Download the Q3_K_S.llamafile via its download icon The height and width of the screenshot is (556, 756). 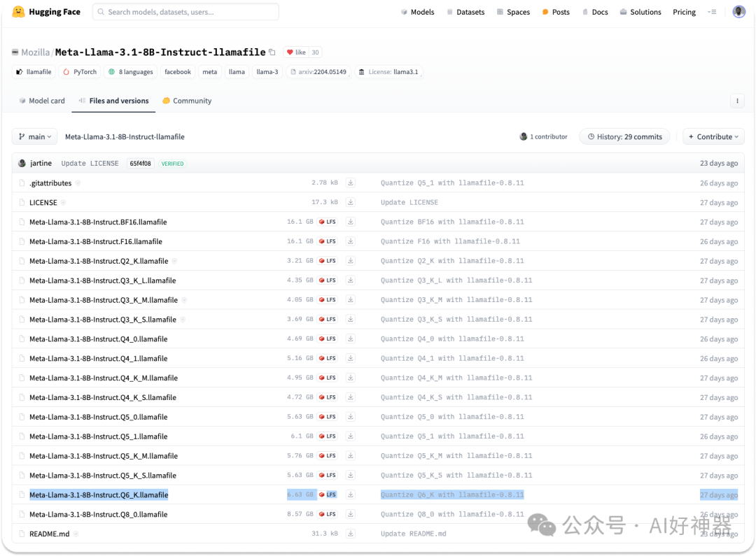[x=351, y=319]
